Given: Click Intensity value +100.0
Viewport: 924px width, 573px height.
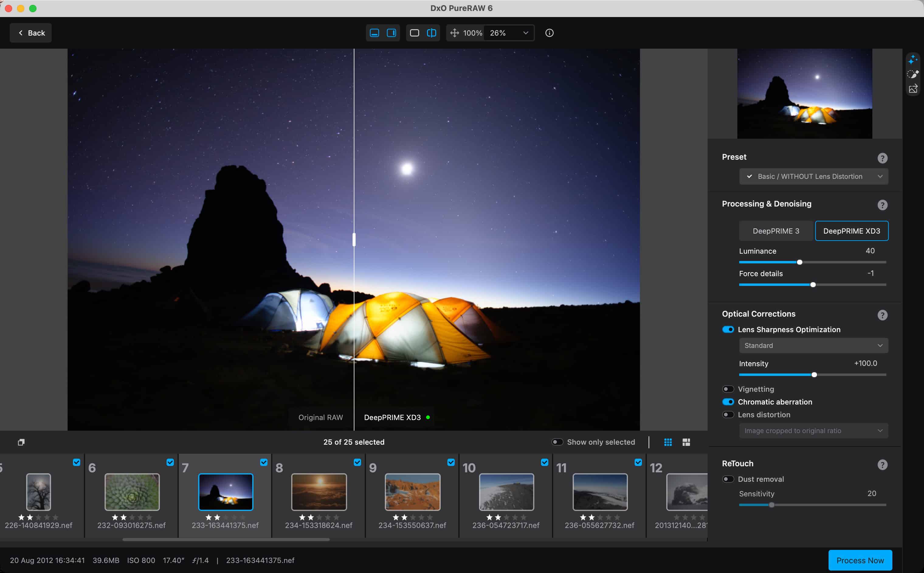Looking at the screenshot, I should click(865, 363).
